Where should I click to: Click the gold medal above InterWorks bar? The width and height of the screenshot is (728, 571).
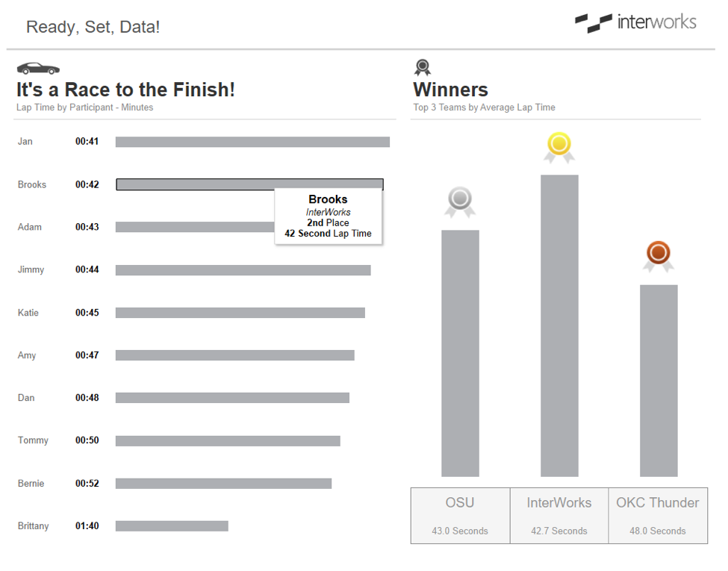[x=559, y=146]
